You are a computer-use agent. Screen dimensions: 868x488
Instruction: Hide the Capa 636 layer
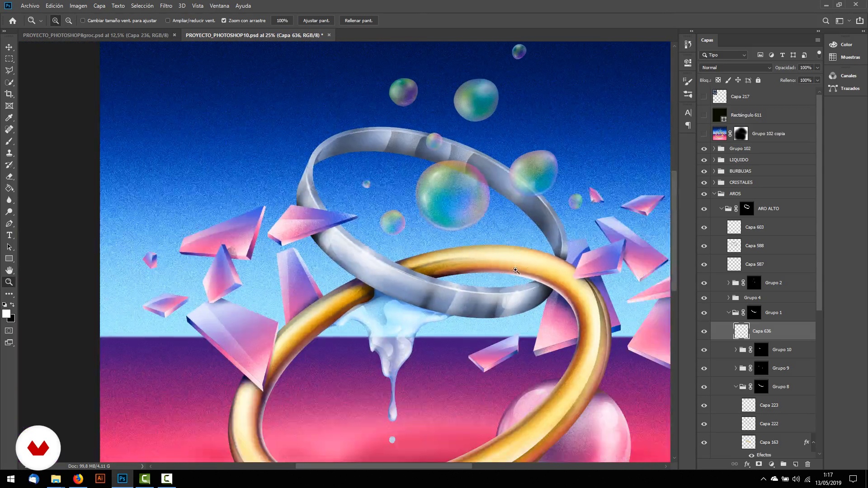[x=704, y=331]
